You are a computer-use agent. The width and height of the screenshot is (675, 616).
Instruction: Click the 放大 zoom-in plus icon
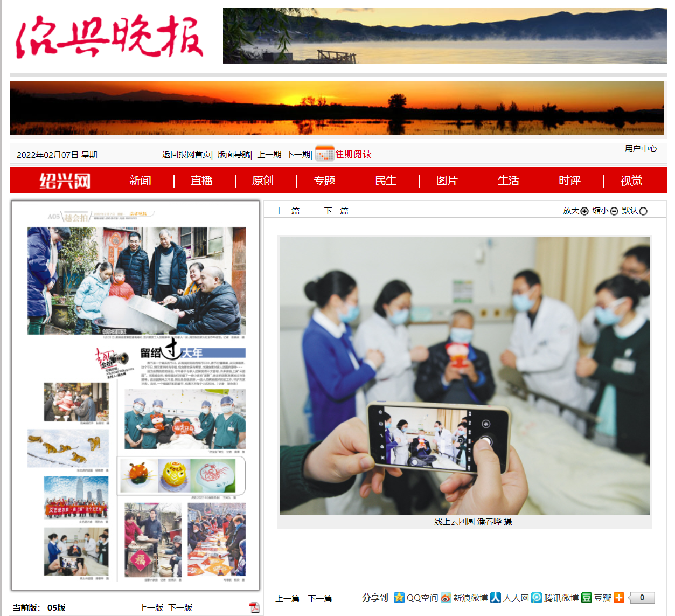[x=584, y=211]
